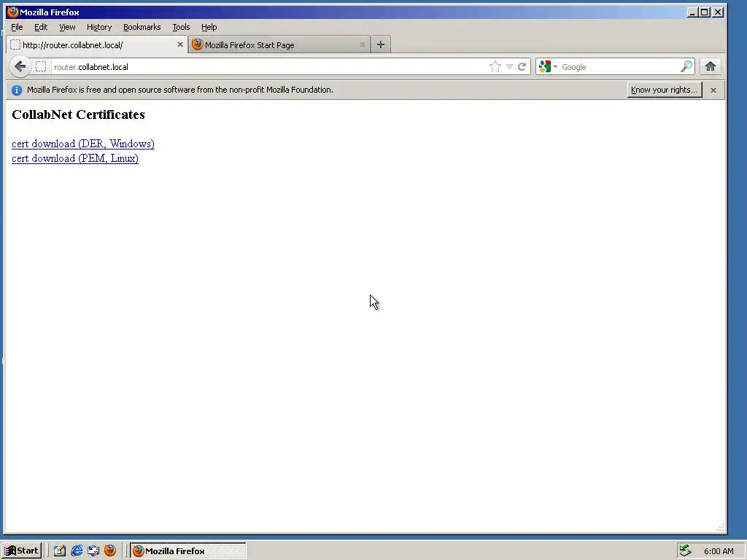
Task: Download the DER Windows certificate
Action: [x=83, y=144]
